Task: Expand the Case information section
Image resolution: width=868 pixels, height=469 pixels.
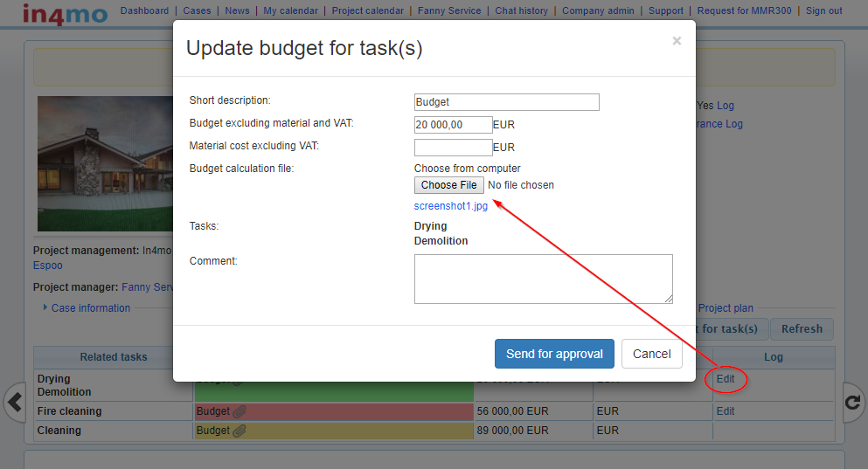Action: point(90,308)
